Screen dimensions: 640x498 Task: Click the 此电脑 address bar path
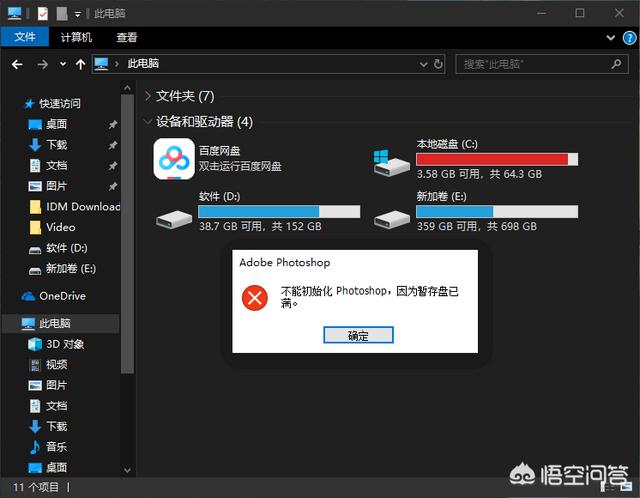tap(143, 64)
